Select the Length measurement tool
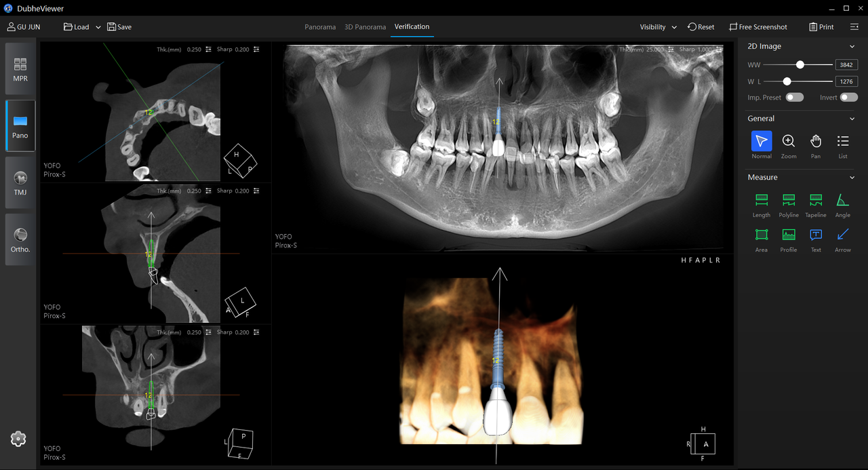Screen dimensions: 868x470 tap(762, 200)
